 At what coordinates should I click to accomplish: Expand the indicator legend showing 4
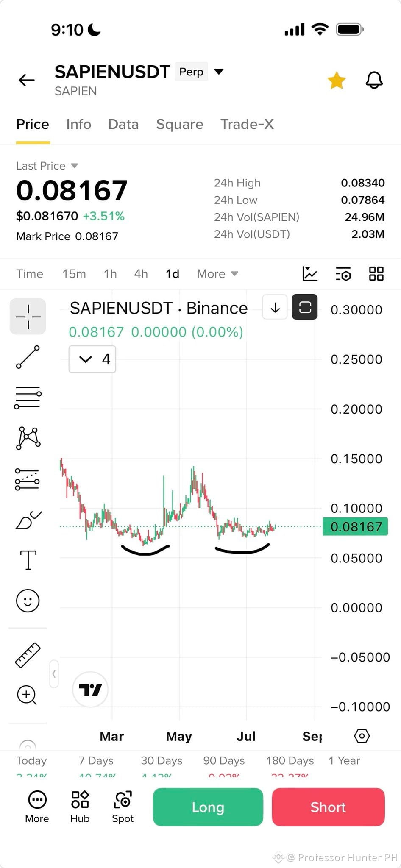coord(92,359)
